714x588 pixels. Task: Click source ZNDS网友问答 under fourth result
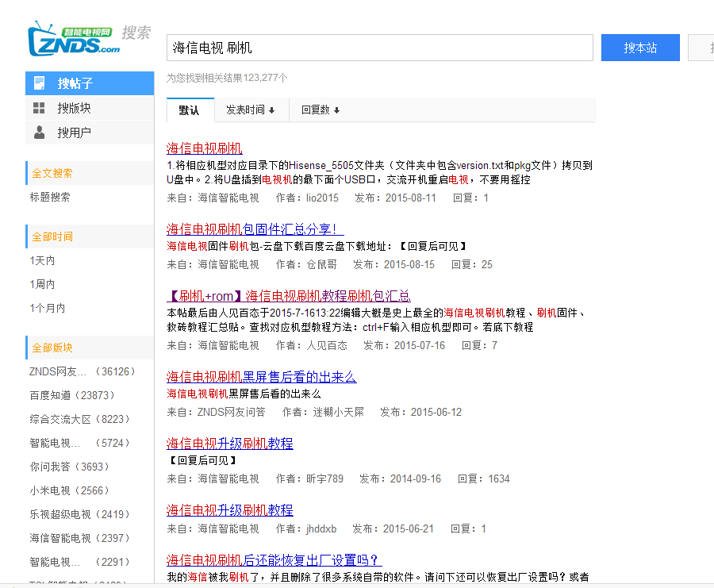click(x=232, y=412)
